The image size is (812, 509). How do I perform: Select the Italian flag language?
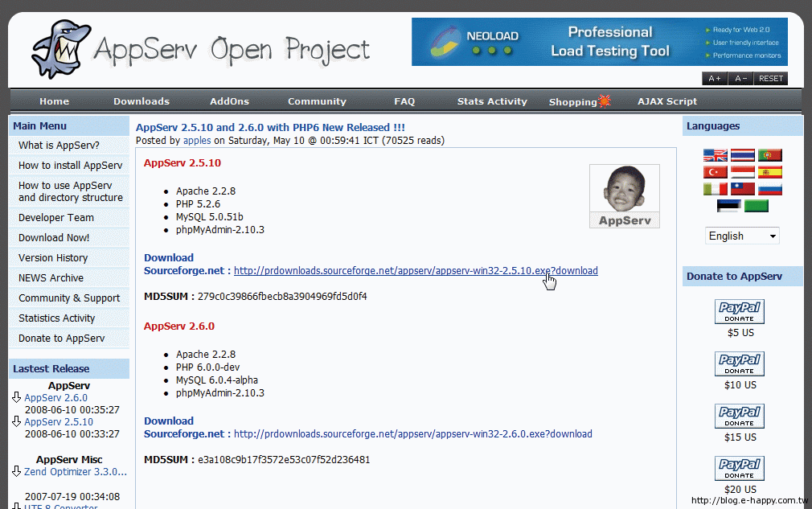tap(716, 189)
